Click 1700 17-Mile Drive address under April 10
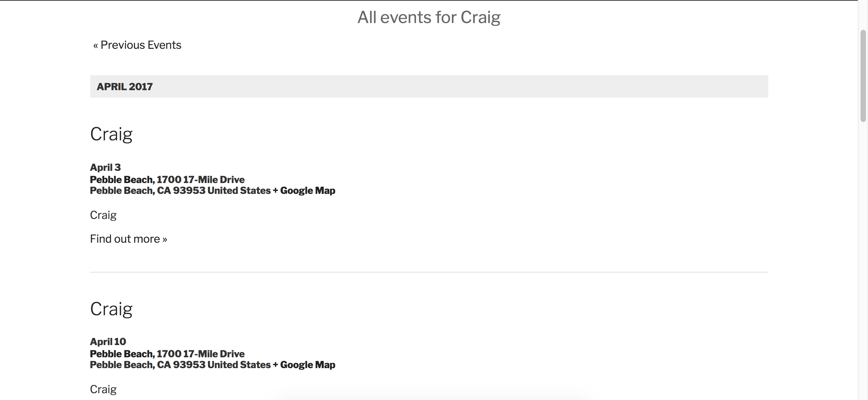This screenshot has width=868, height=400. point(201,354)
